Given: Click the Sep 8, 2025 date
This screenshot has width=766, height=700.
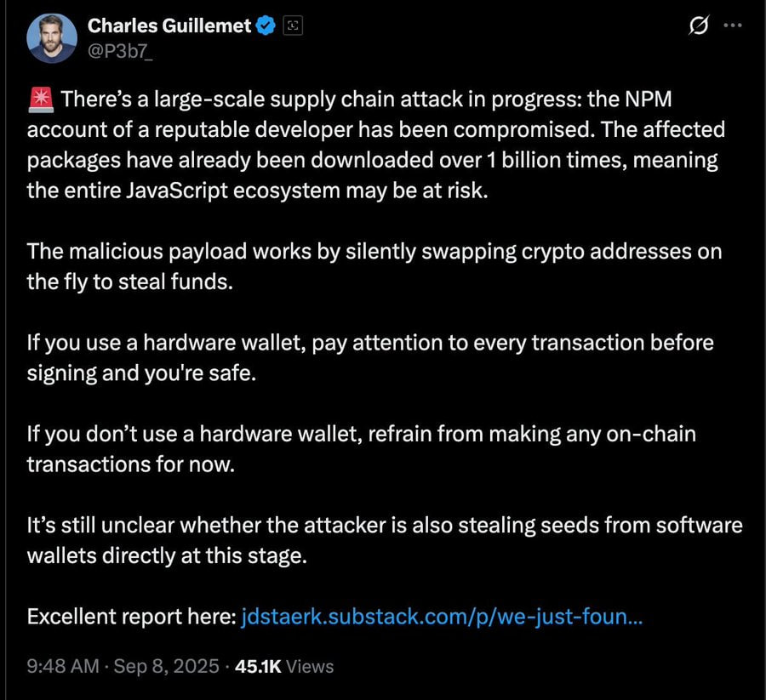Looking at the screenshot, I should tap(167, 666).
